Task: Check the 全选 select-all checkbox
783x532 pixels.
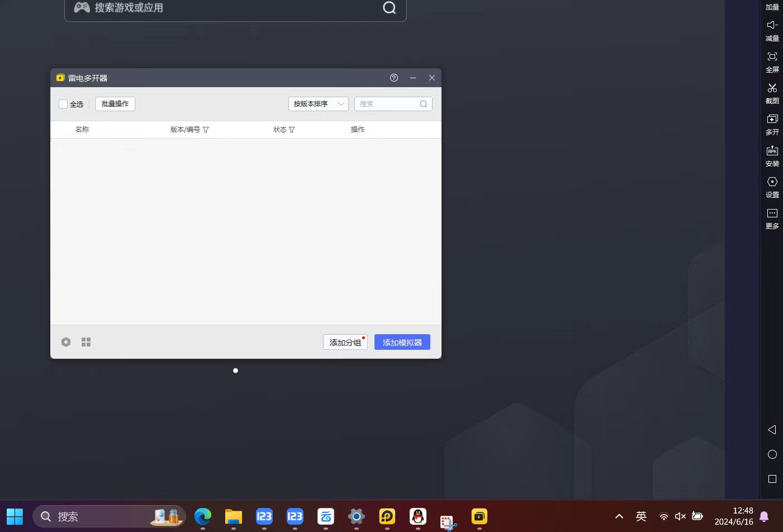Action: [x=63, y=104]
